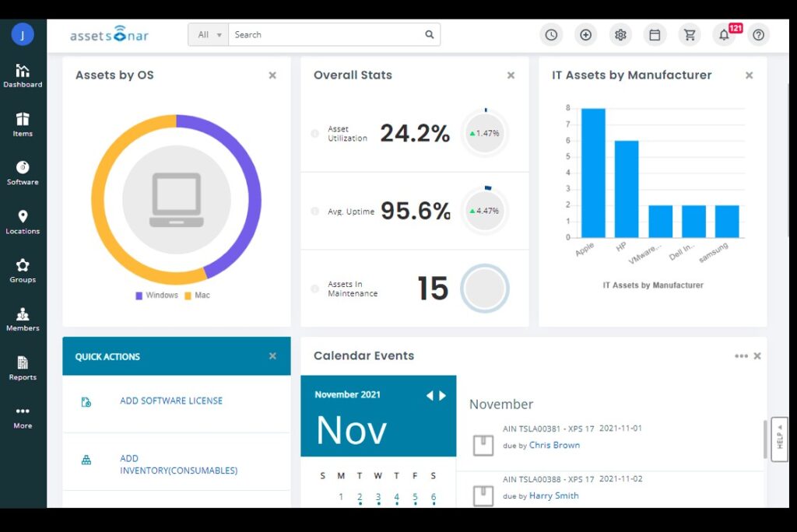The image size is (797, 532).
Task: Select November 2 in calendar
Action: coord(360,497)
